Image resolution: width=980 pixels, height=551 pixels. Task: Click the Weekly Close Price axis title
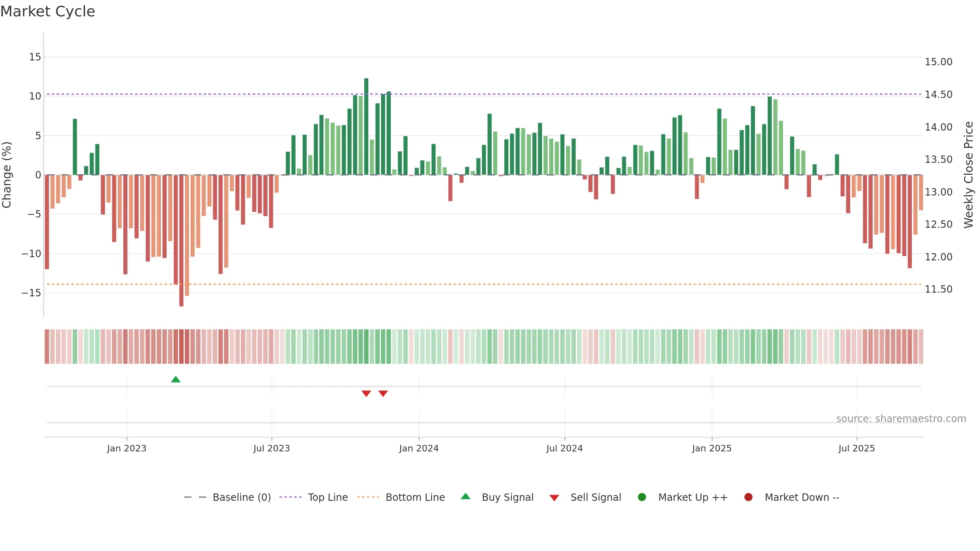[969, 175]
